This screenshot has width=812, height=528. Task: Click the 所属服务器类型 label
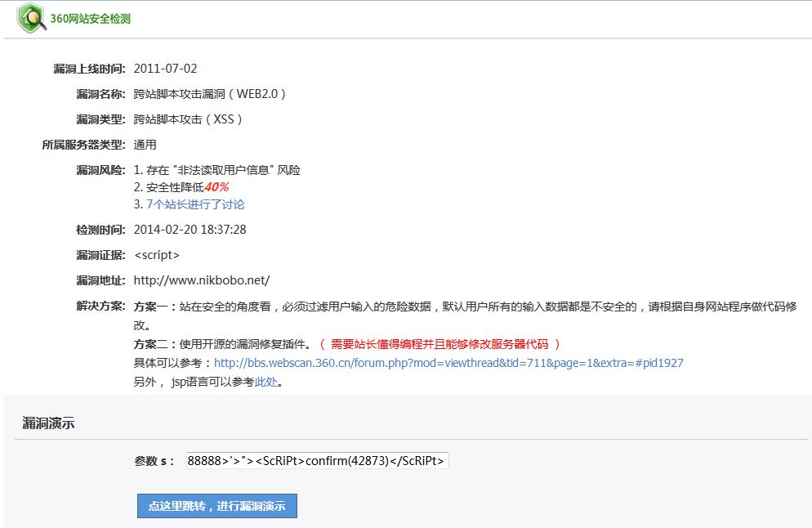(x=83, y=145)
